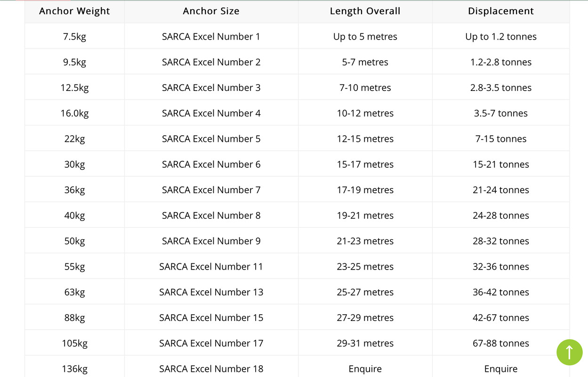
Task: Click the 10-12 metres cell
Action: [x=365, y=113]
